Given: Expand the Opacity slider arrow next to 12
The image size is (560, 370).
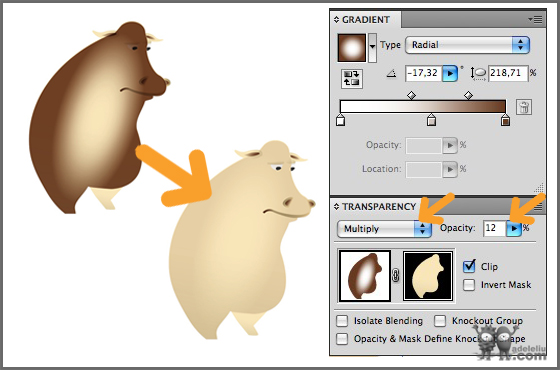Looking at the screenshot, I should 514,228.
